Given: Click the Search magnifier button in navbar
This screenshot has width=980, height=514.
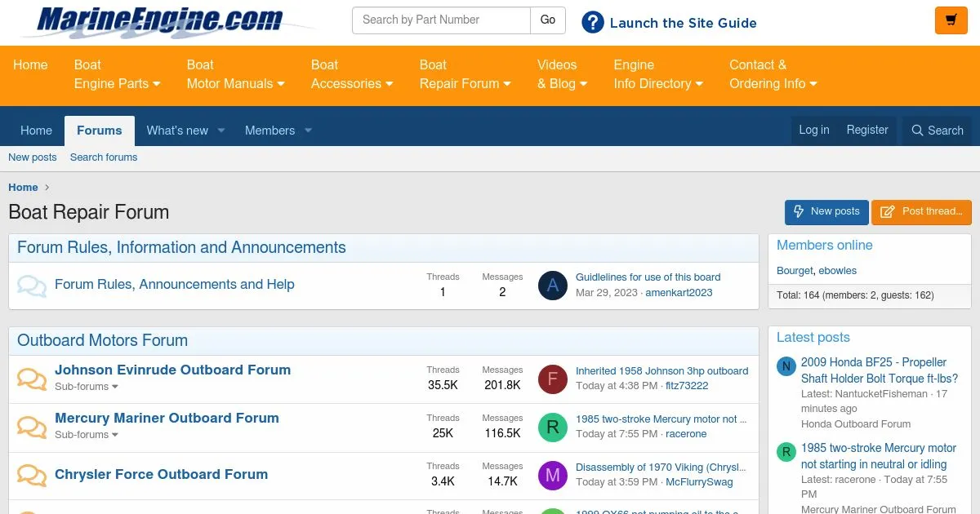Looking at the screenshot, I should click(937, 131).
